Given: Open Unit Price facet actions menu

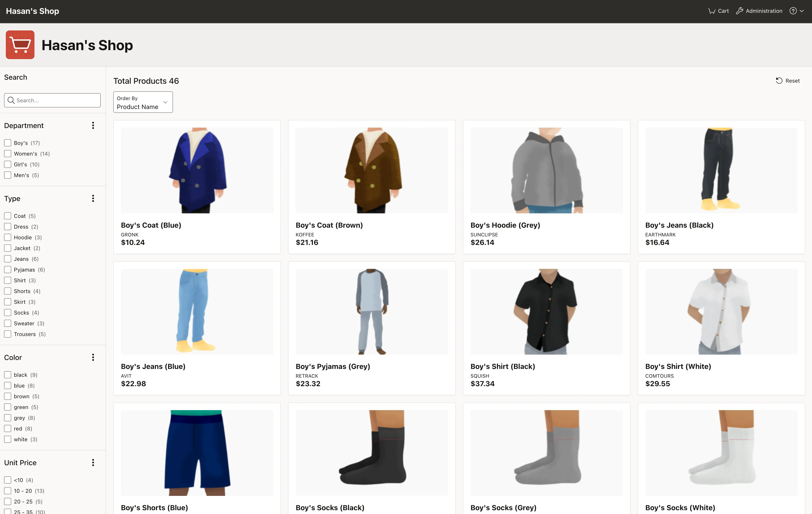Looking at the screenshot, I should point(93,463).
